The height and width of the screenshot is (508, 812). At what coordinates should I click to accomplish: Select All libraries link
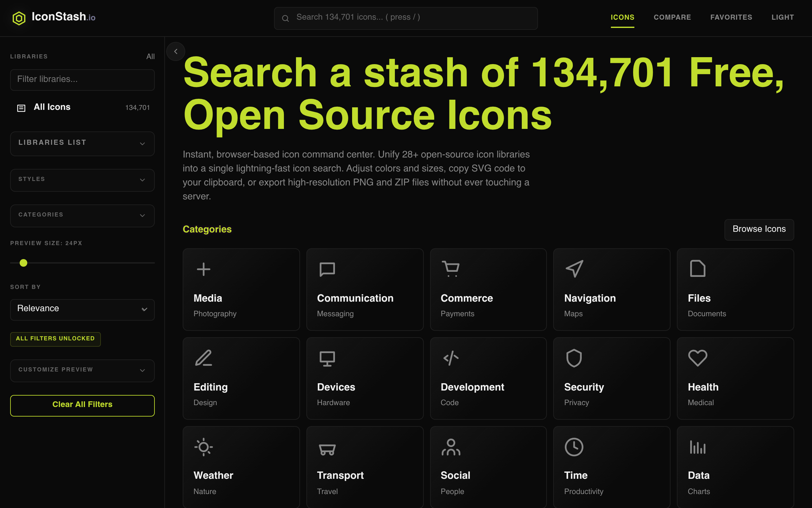point(150,57)
